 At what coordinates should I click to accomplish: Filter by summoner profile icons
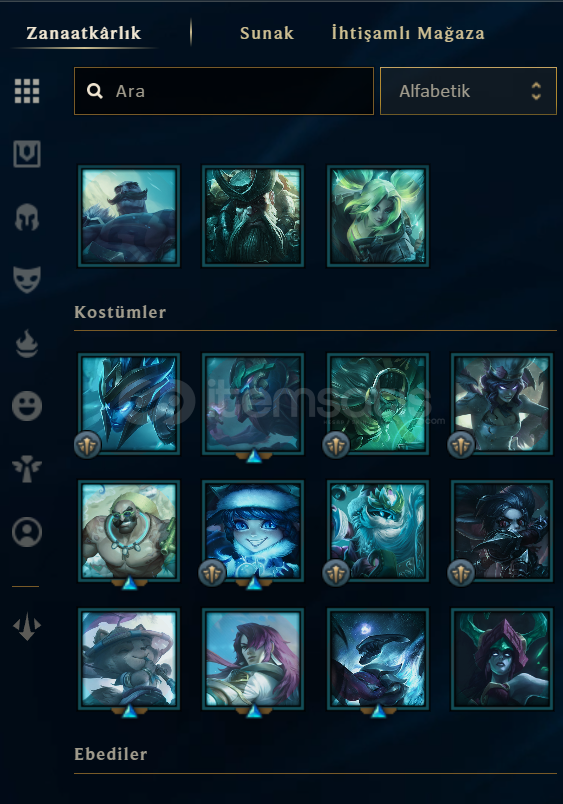pos(27,532)
